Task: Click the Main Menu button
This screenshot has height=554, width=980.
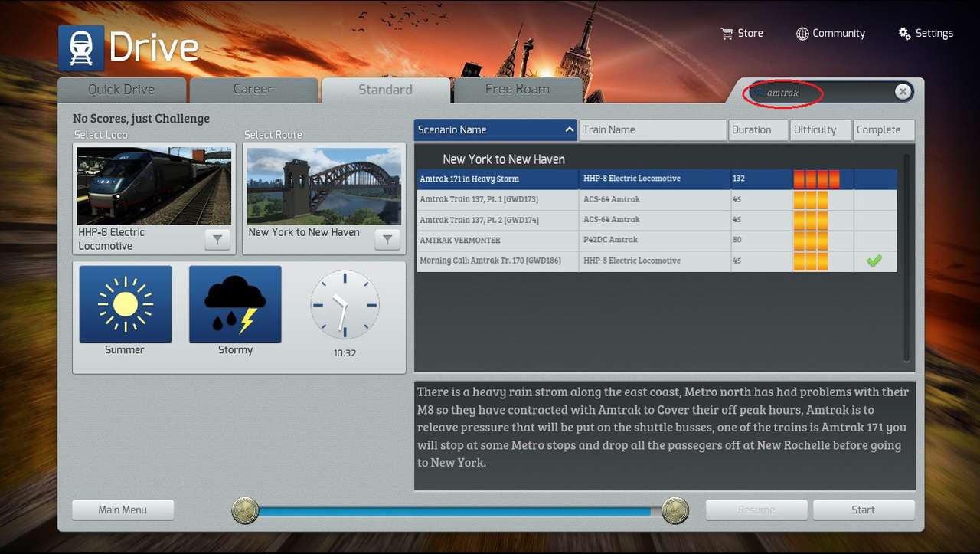Action: tap(122, 510)
